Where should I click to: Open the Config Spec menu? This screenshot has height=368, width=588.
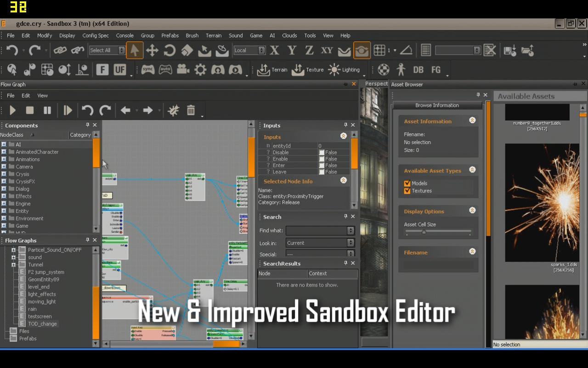click(x=96, y=35)
